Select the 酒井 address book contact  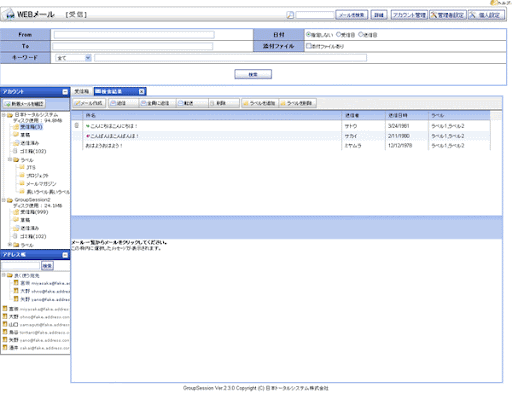[x=36, y=348]
